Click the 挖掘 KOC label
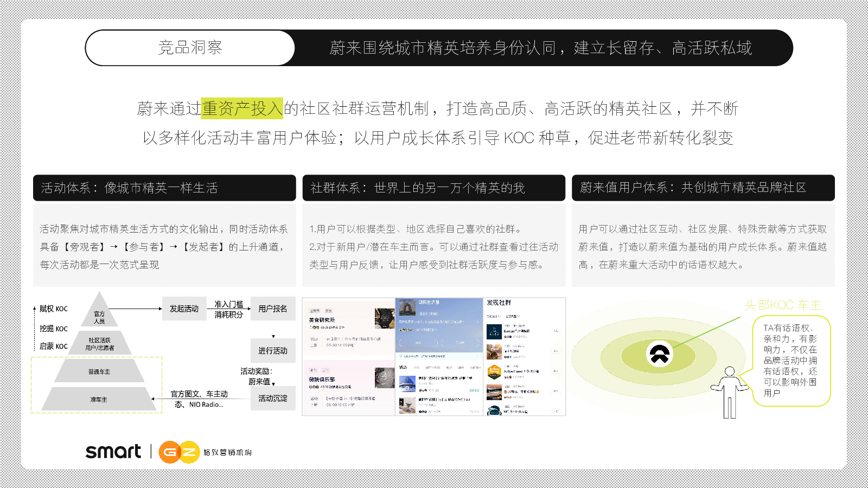The image size is (868, 488). click(54, 329)
